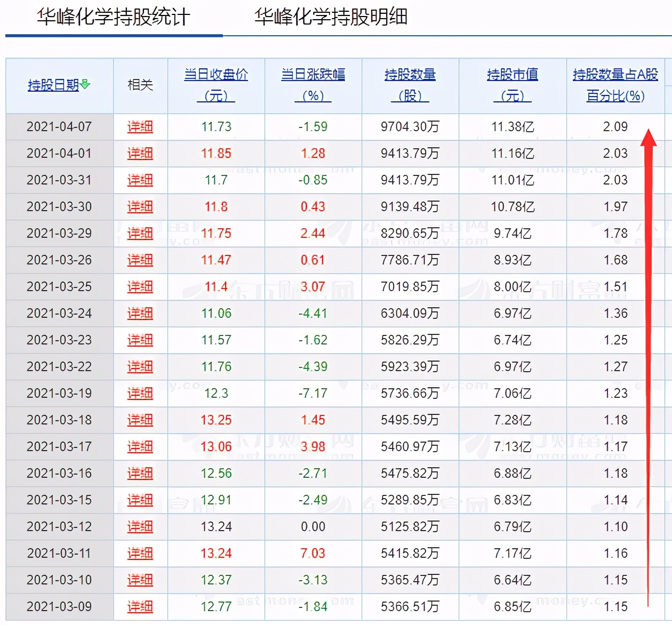Image resolution: width=672 pixels, height=625 pixels.
Task: Select holdings 7019.85万
Action: [410, 287]
